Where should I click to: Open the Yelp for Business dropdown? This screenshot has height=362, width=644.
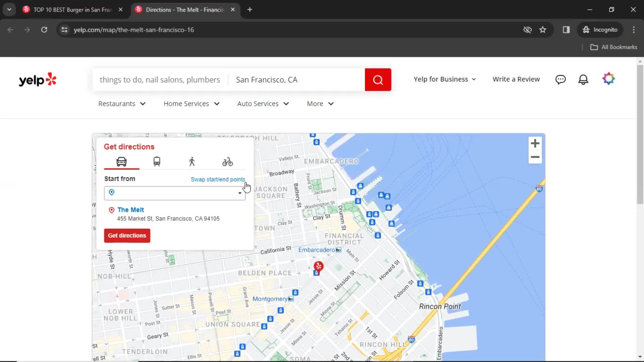pyautogui.click(x=445, y=79)
